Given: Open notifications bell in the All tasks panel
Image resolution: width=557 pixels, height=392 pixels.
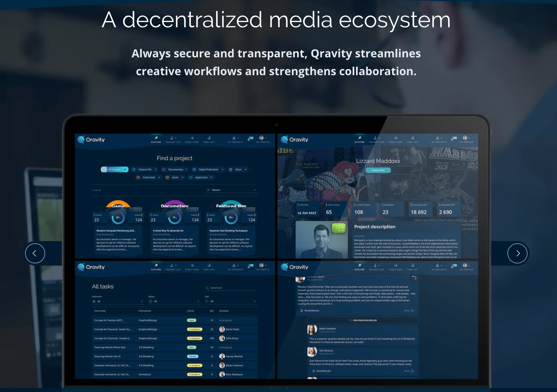Looking at the screenshot, I should coord(251,266).
